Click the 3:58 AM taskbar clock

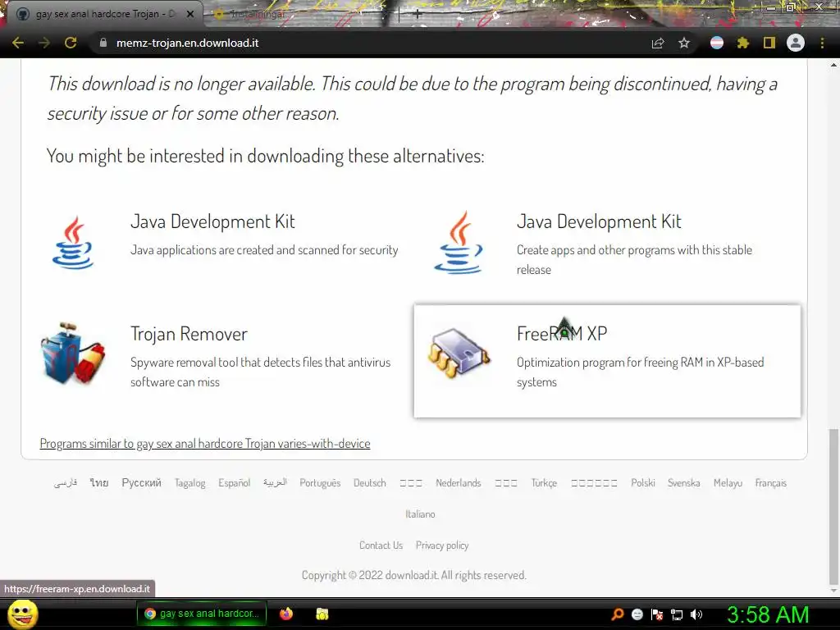[768, 614]
